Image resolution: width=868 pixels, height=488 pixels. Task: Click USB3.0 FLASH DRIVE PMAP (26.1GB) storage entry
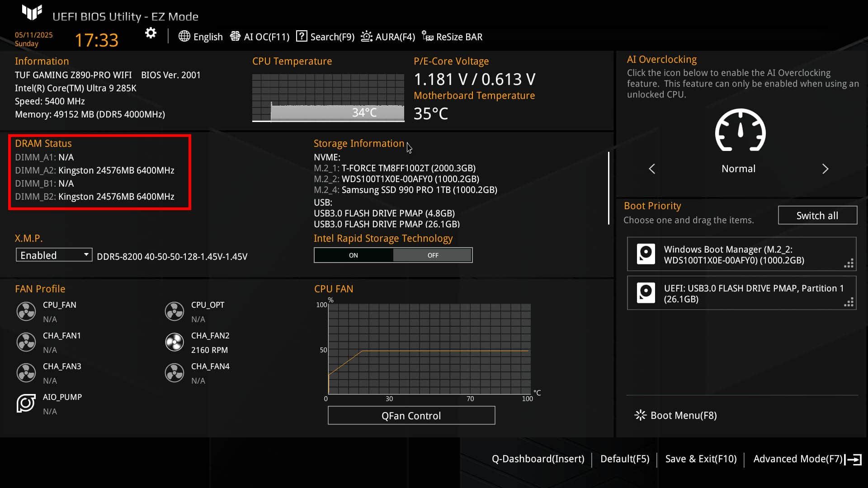387,224
